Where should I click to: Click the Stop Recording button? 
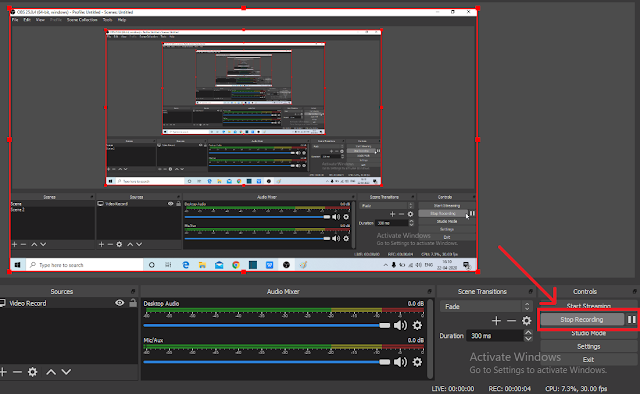tap(582, 319)
